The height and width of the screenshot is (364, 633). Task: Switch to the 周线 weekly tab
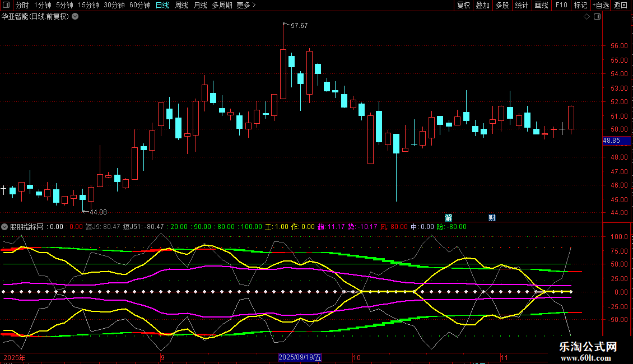click(181, 5)
